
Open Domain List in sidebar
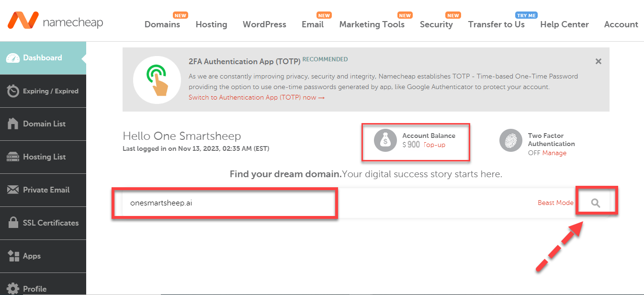click(43, 124)
